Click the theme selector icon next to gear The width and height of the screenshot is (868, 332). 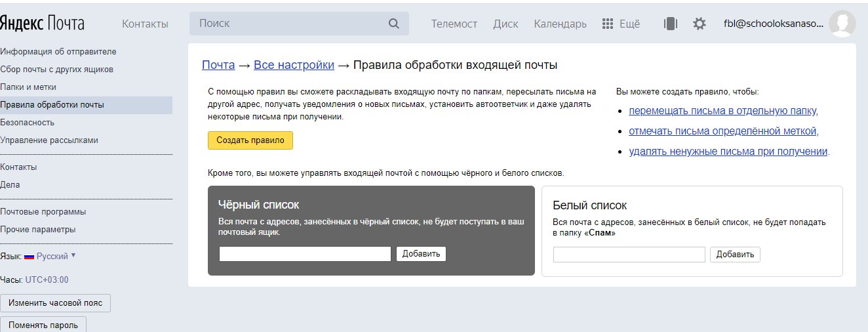(670, 24)
